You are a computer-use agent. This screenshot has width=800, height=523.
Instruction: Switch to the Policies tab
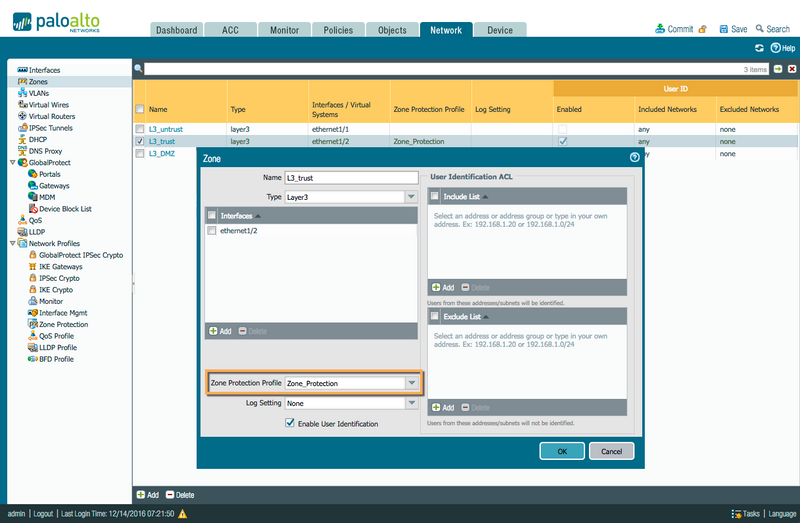click(338, 30)
